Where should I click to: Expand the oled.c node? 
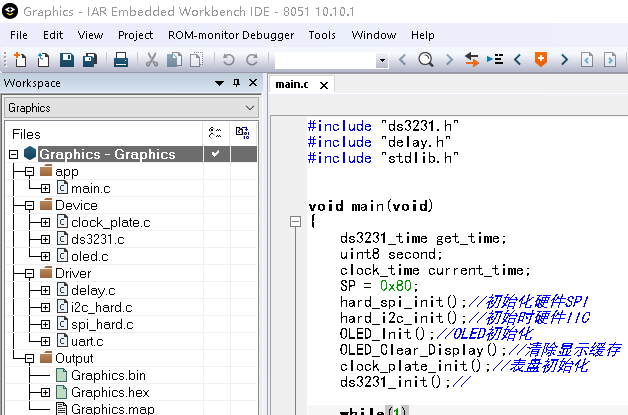[45, 257]
